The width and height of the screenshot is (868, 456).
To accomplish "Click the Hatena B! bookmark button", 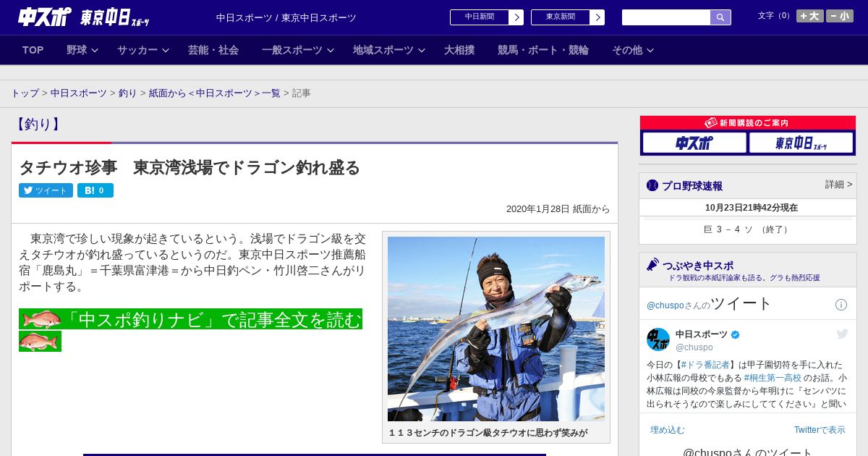I will [x=95, y=190].
